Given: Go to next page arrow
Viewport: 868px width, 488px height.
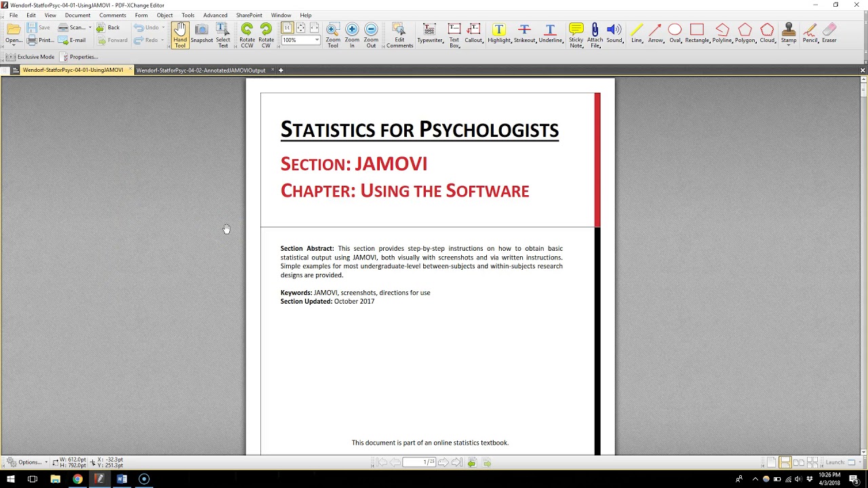Looking at the screenshot, I should (443, 462).
